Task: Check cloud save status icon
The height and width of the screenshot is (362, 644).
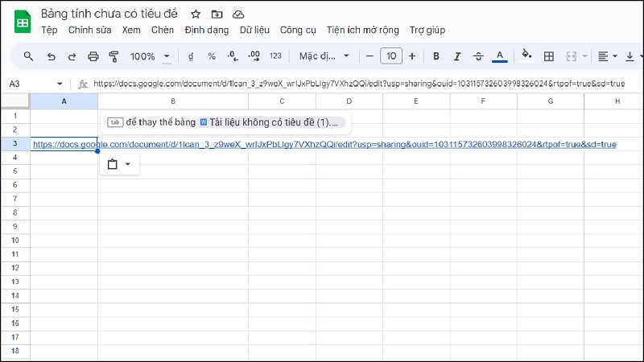Action: [238, 14]
